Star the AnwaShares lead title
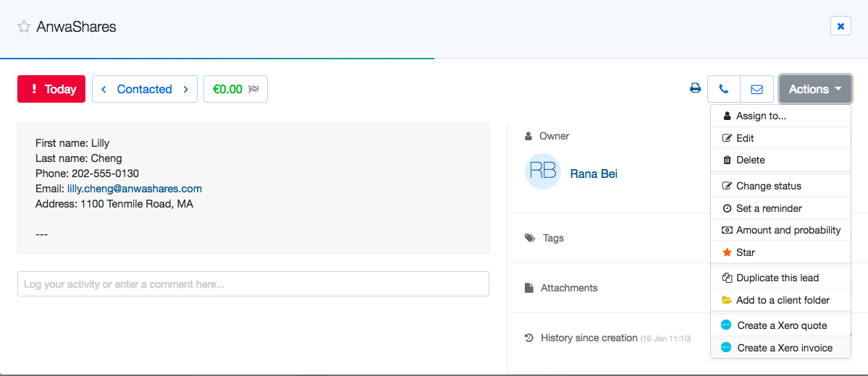Image resolution: width=868 pixels, height=376 pixels. coord(24,27)
